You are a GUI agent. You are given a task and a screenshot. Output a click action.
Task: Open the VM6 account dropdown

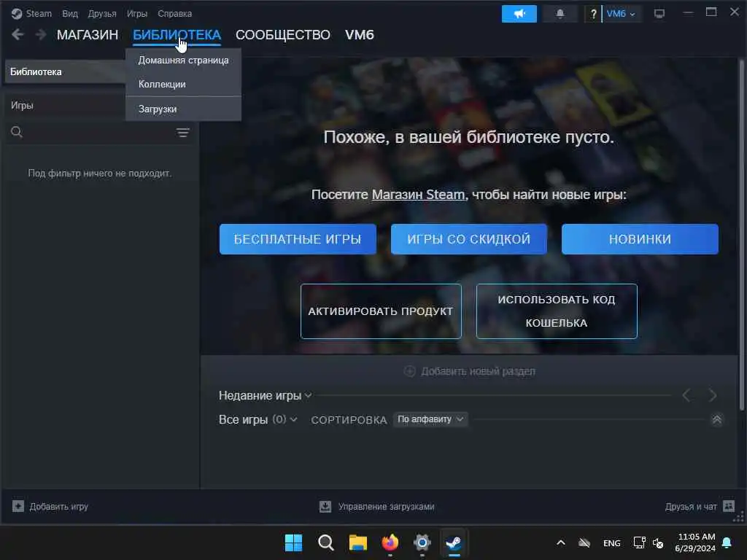622,14
